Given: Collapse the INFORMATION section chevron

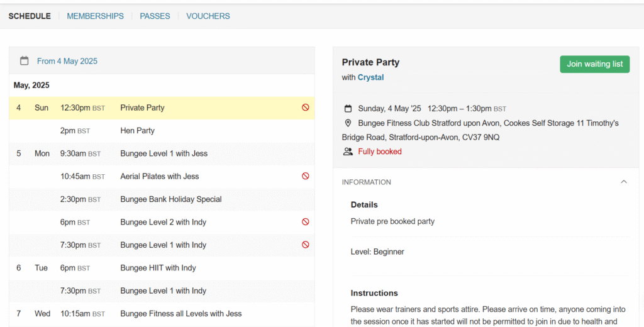Looking at the screenshot, I should (624, 182).
